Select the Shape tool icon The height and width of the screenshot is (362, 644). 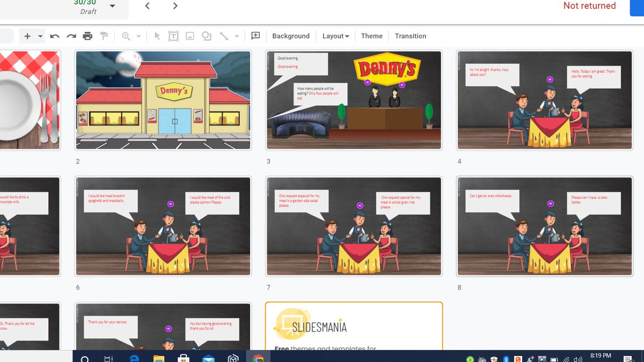pos(206,36)
